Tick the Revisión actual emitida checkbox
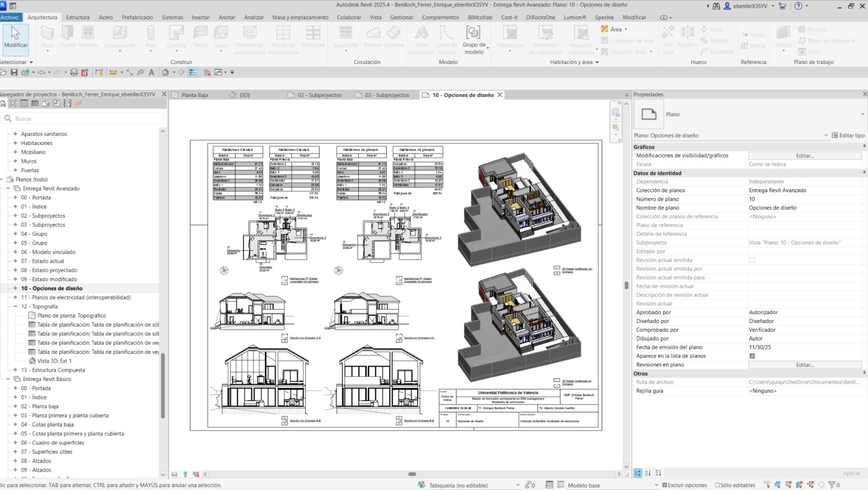868x490 pixels. click(752, 260)
